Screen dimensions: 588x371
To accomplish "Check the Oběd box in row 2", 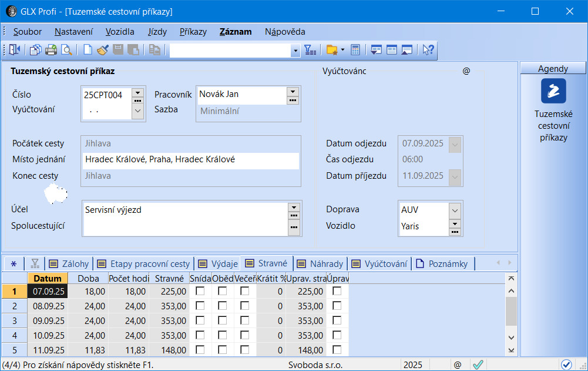I will (x=223, y=306).
